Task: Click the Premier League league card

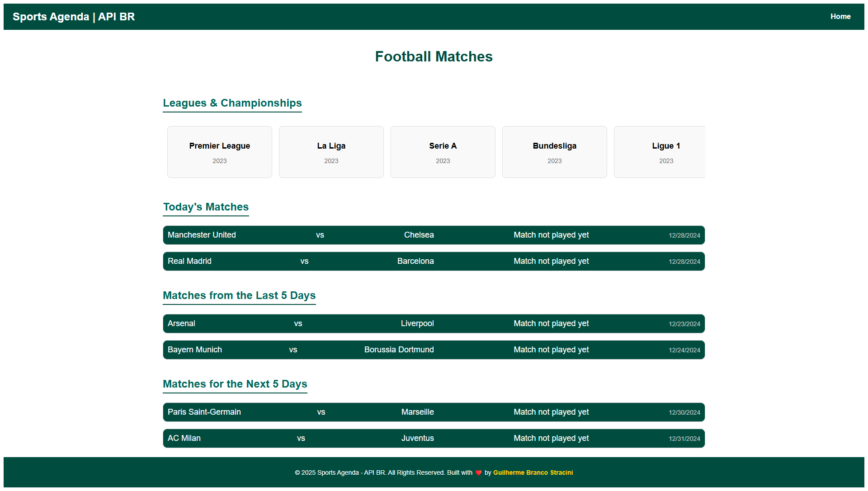Action: pyautogui.click(x=219, y=151)
